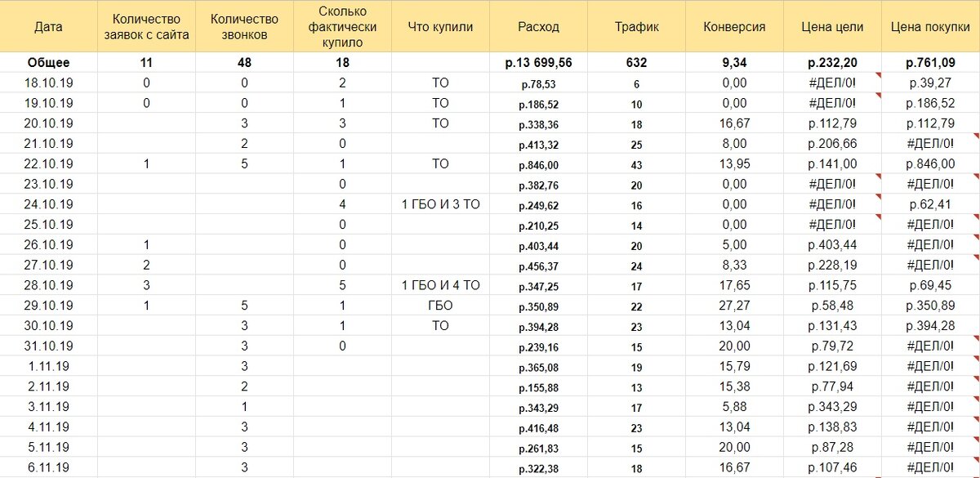980x478 pixels.
Task: Select the cell showing 1 ГБО И 3 ТО
Action: tap(439, 204)
